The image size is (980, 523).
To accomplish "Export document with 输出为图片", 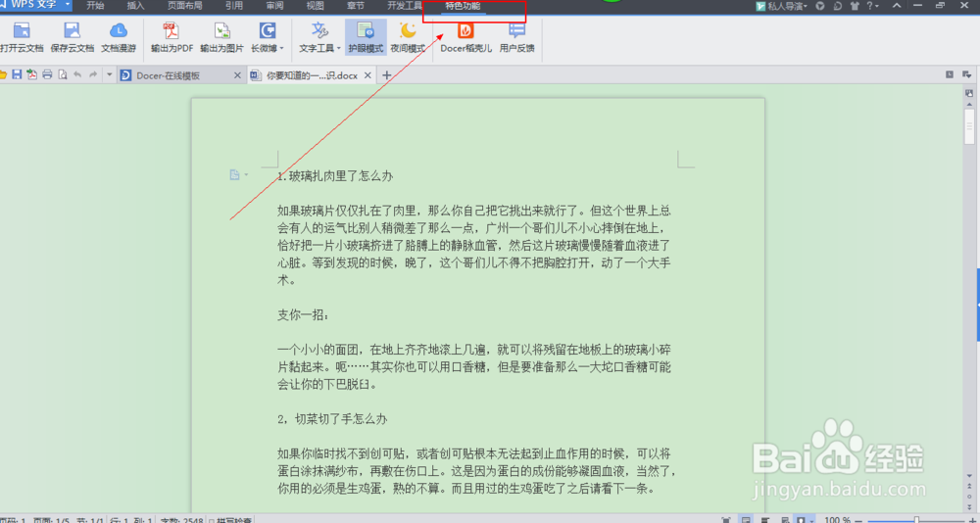I will pyautogui.click(x=221, y=37).
